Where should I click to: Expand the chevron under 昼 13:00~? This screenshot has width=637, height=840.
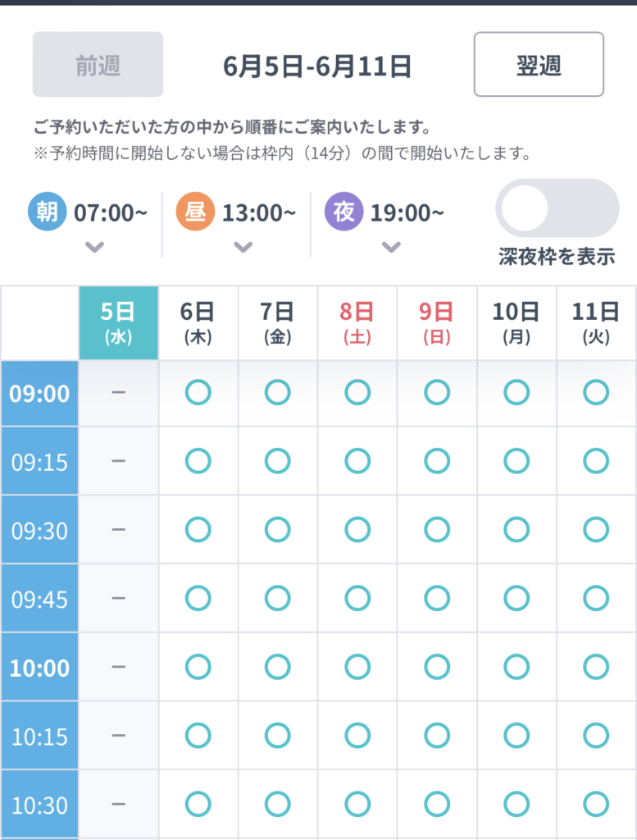[x=243, y=247]
